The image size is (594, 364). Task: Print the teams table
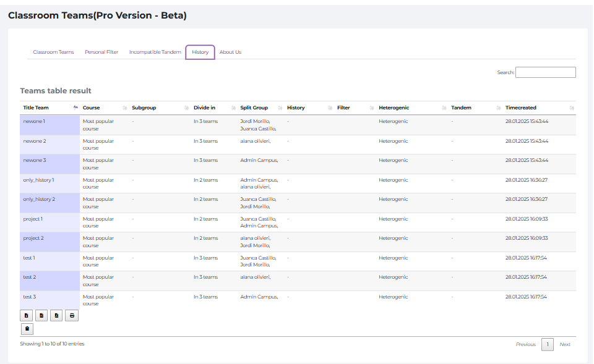(x=72, y=316)
